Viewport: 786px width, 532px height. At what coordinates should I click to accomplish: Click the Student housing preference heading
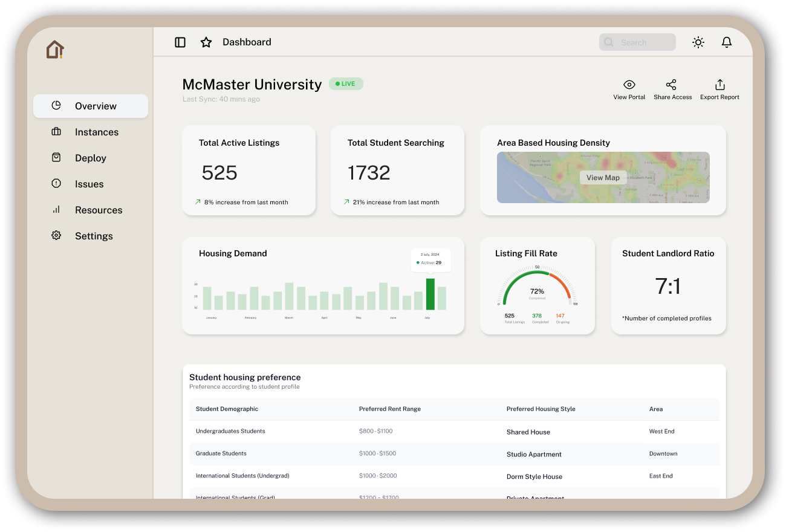(x=245, y=377)
